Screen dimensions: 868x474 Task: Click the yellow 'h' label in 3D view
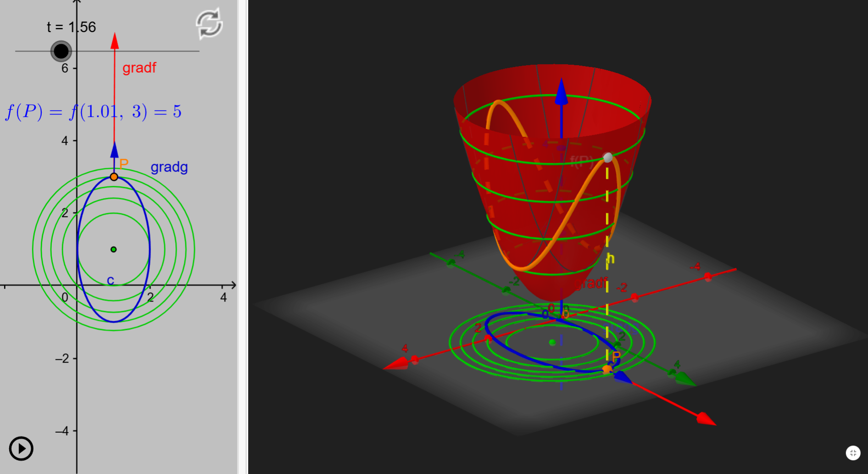610,259
